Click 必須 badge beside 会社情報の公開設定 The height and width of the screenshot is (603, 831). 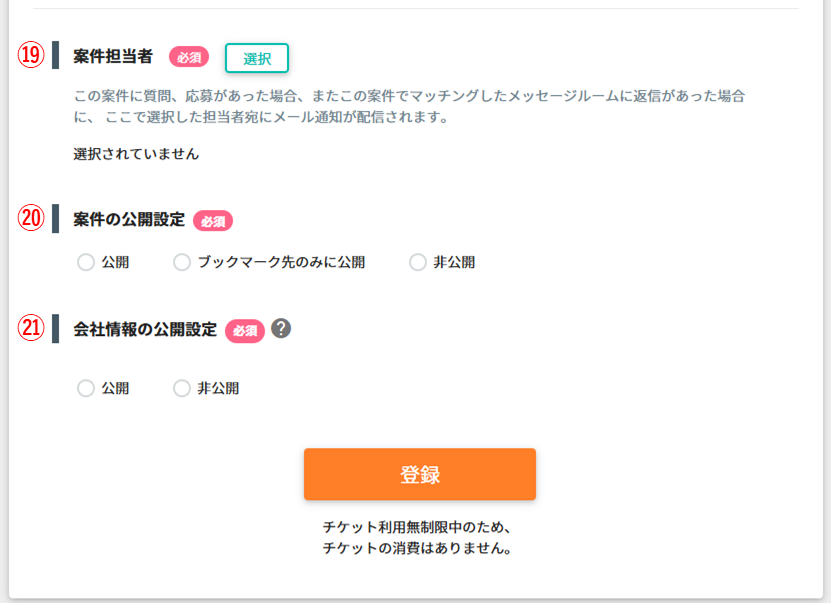click(244, 331)
